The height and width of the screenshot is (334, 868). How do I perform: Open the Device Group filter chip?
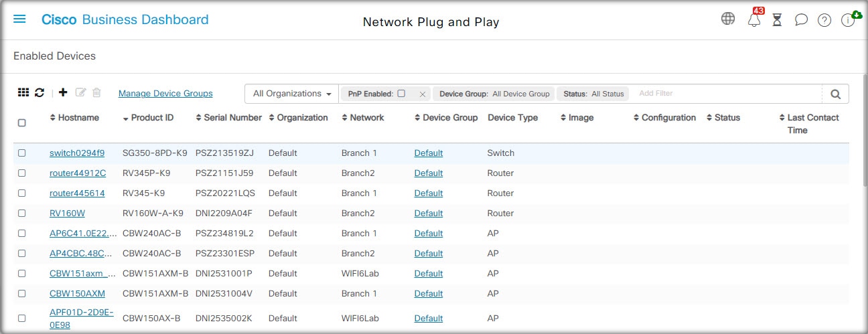tap(494, 94)
